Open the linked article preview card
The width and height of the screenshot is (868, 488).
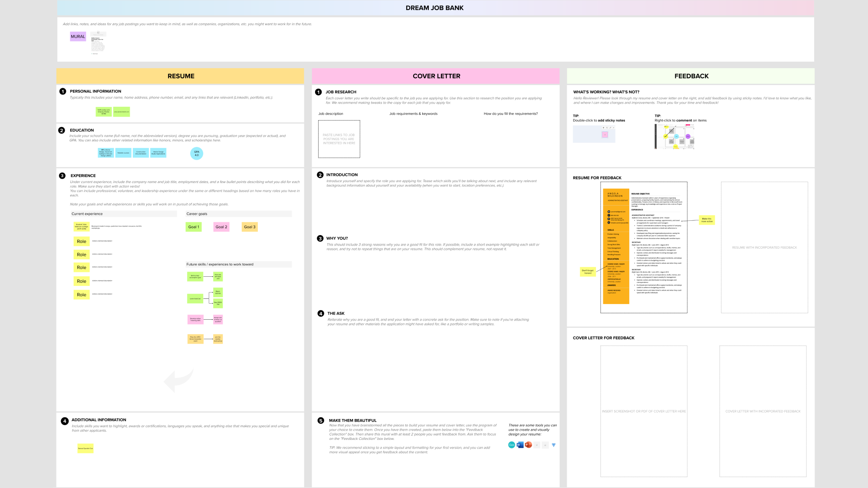98,43
